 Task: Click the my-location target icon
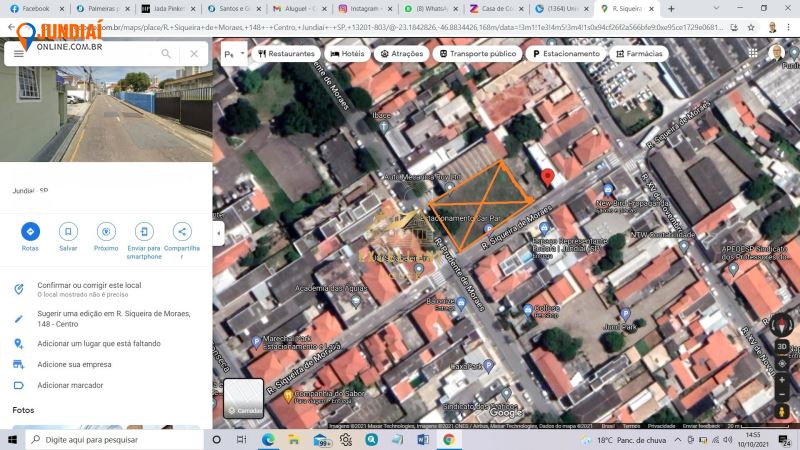tap(781, 364)
